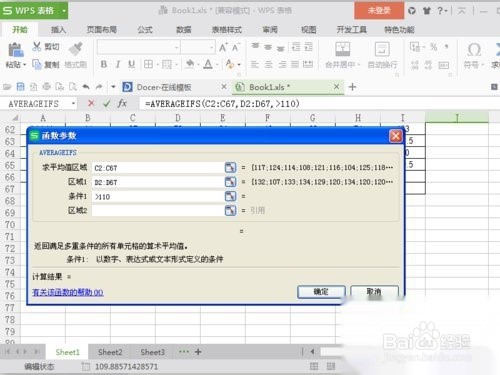The height and width of the screenshot is (375, 500).
Task: Switch to the 审阅 ribbon tab
Action: point(270,30)
